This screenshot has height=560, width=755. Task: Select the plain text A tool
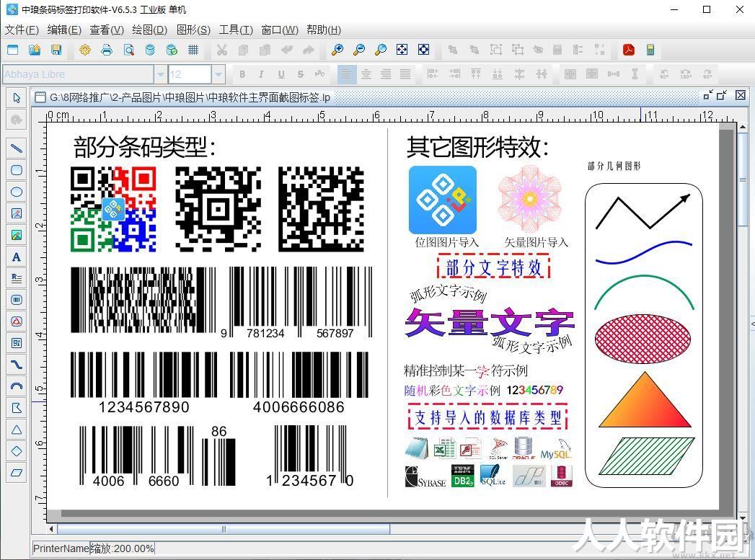click(17, 257)
